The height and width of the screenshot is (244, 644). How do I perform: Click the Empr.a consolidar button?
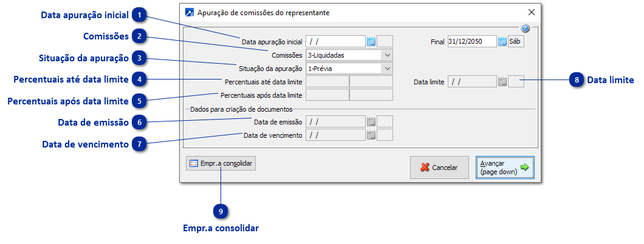point(221,163)
